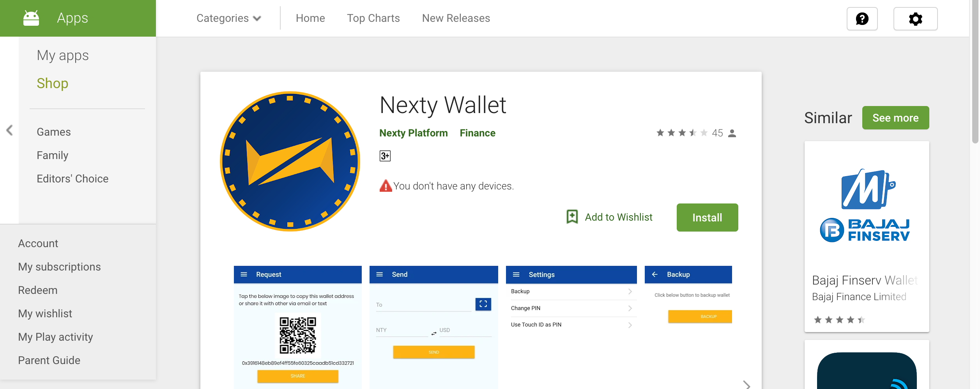Open the Settings screenshot thumbnail
Screen dimensions: 980x389
pyautogui.click(x=571, y=327)
